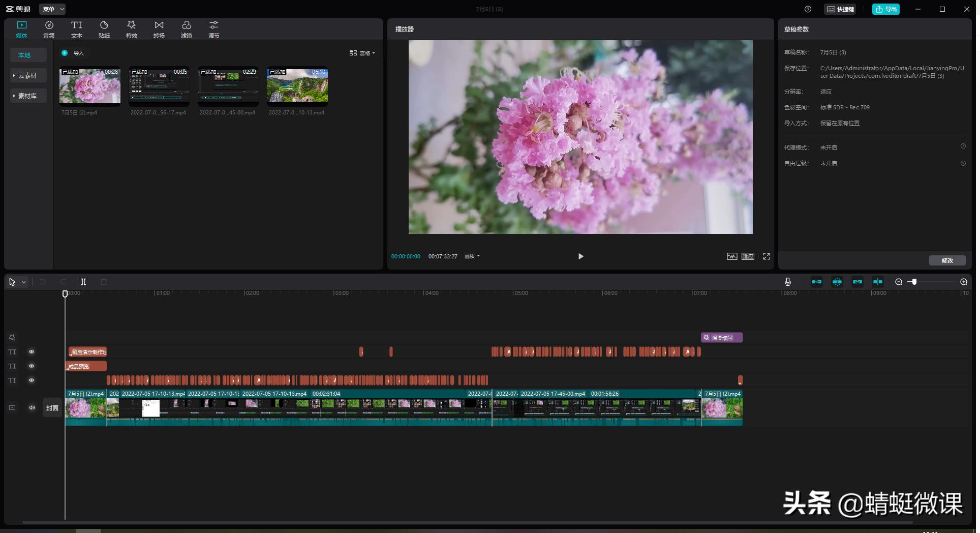Toggle visibility of third text track

(32, 380)
